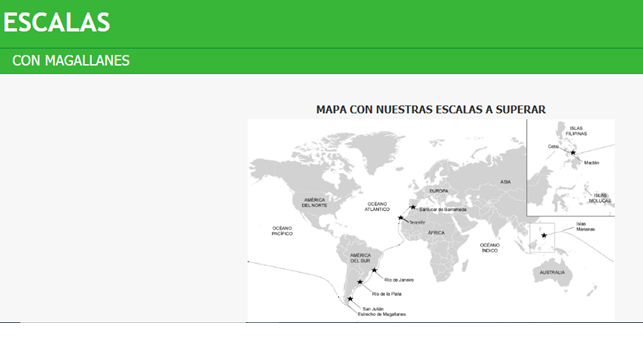Click the star marker between Cebú and Mactán
The image size is (643, 361).
coord(573,153)
